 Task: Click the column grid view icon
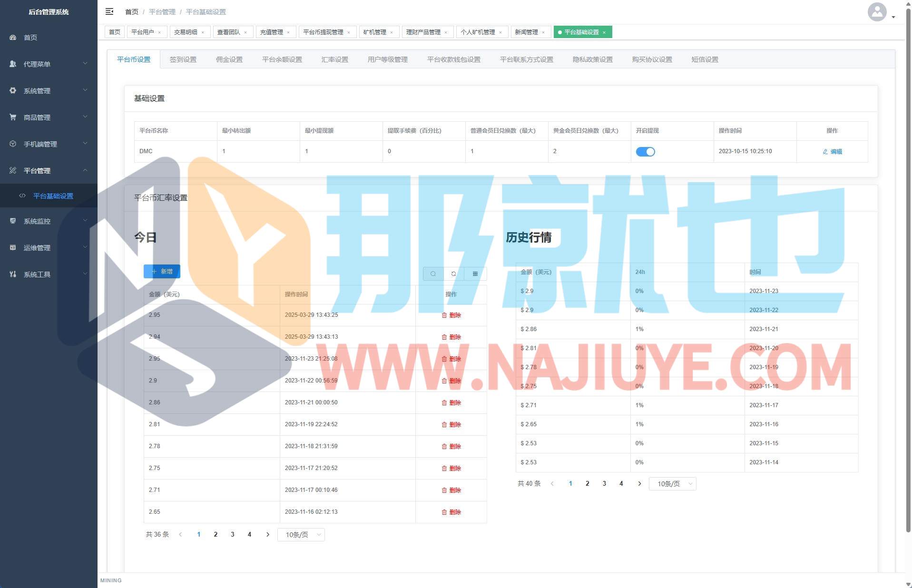[475, 274]
